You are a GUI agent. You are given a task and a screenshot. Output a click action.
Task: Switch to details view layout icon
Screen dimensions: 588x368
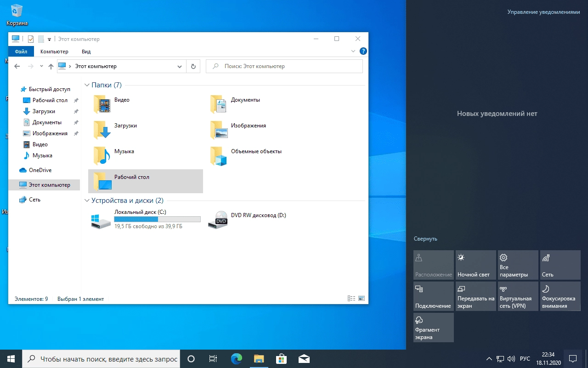tap(351, 299)
